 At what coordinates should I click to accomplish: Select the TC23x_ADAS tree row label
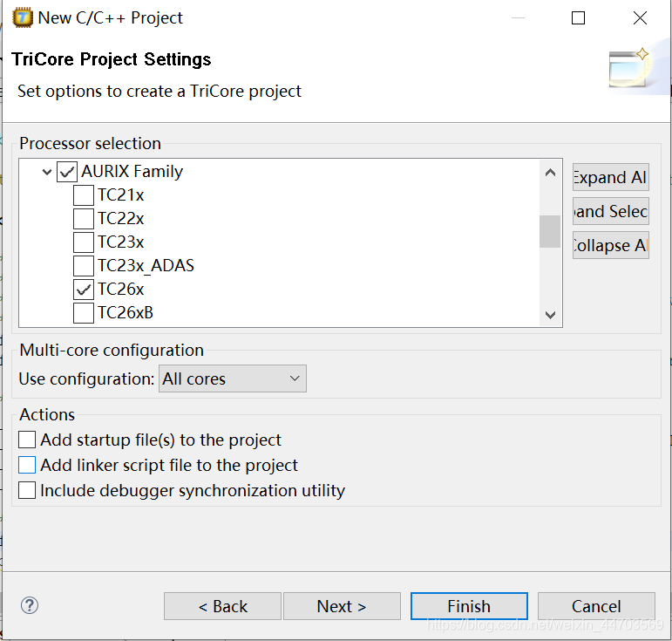pyautogui.click(x=146, y=266)
